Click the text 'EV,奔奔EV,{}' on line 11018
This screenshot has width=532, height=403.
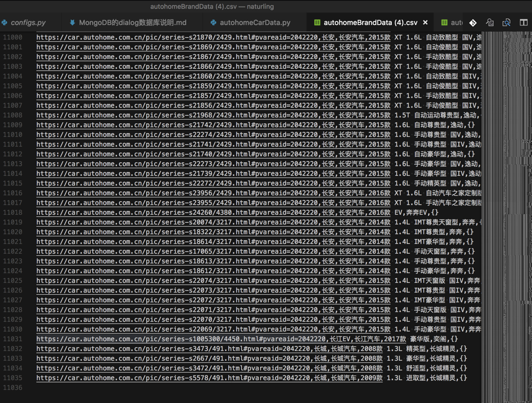point(416,213)
